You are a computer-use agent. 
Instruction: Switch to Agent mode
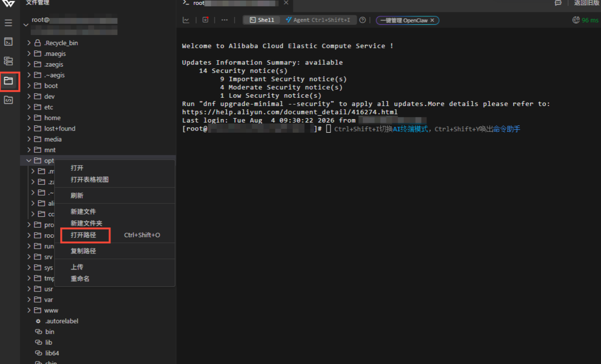pyautogui.click(x=318, y=20)
